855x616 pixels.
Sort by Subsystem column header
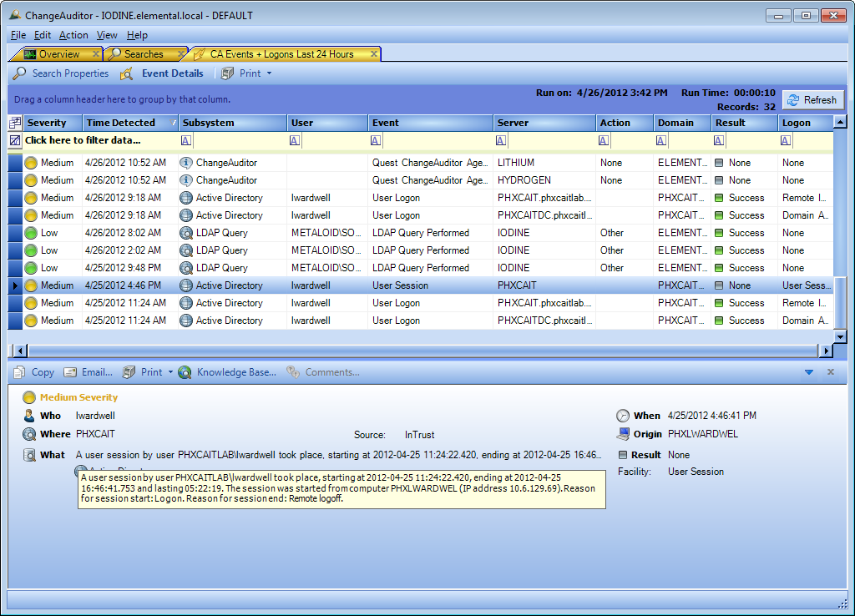tap(233, 123)
